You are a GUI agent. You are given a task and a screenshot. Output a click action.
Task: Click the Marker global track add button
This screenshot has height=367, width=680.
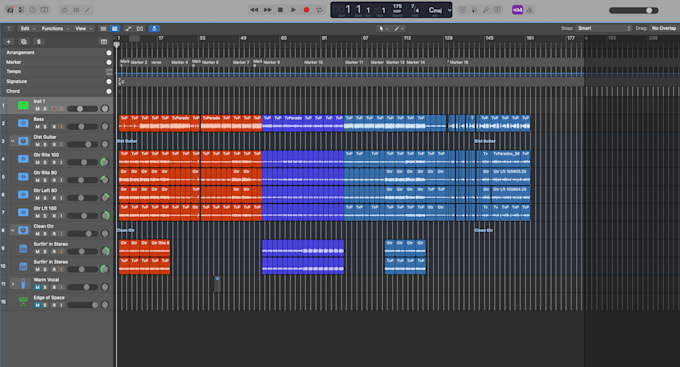(x=109, y=62)
